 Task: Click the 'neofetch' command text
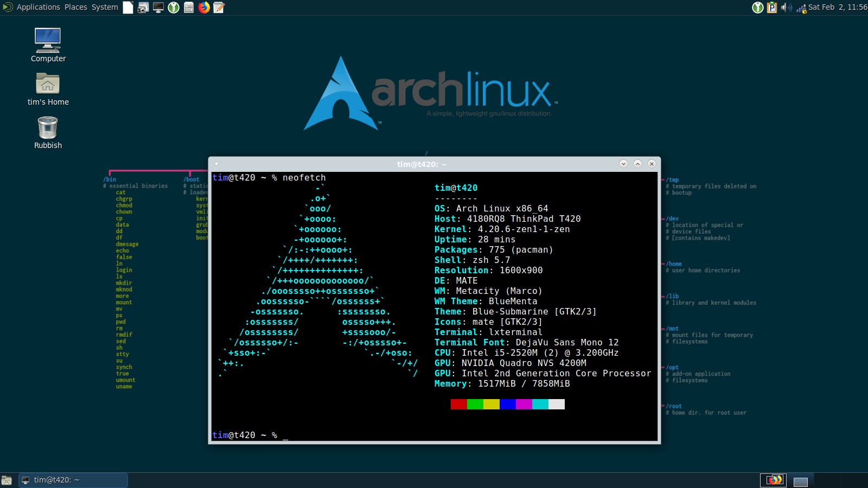[x=304, y=178]
